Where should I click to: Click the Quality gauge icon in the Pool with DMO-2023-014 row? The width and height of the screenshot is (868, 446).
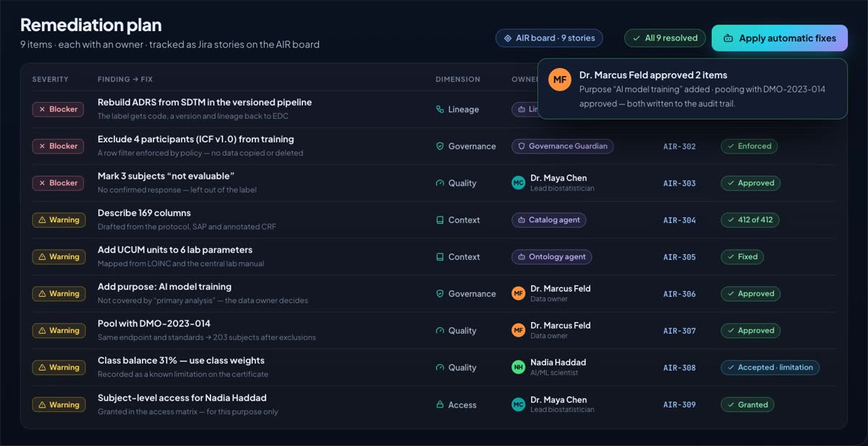(x=440, y=331)
